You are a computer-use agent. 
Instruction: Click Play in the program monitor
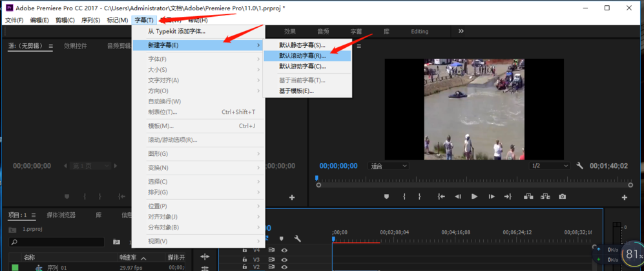click(474, 197)
